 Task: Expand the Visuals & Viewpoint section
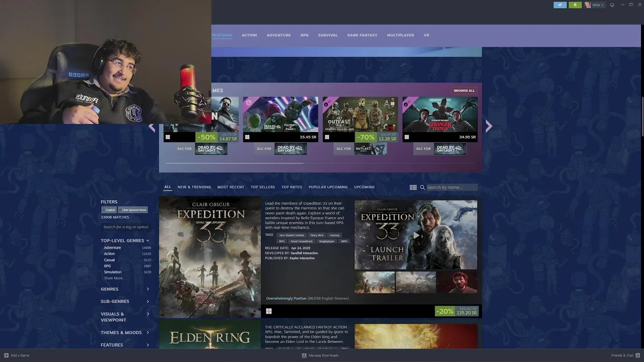click(x=125, y=317)
